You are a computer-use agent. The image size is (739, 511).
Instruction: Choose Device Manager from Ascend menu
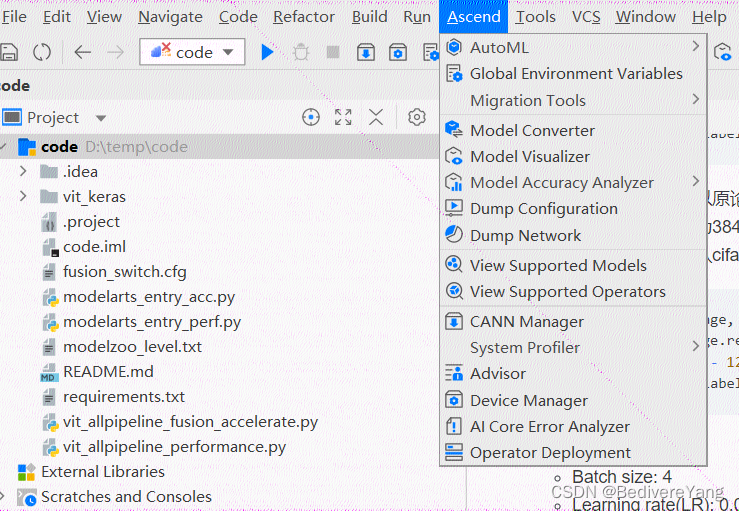573,400
